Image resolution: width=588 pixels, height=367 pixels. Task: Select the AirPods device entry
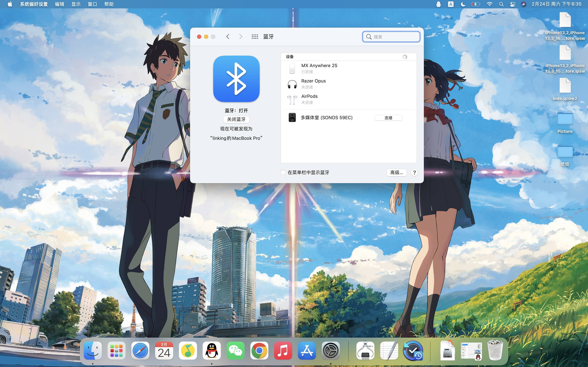point(309,99)
